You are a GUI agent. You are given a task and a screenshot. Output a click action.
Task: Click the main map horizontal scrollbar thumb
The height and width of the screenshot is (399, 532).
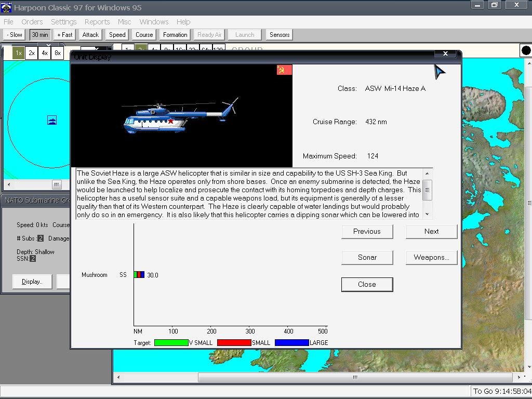coord(355,377)
